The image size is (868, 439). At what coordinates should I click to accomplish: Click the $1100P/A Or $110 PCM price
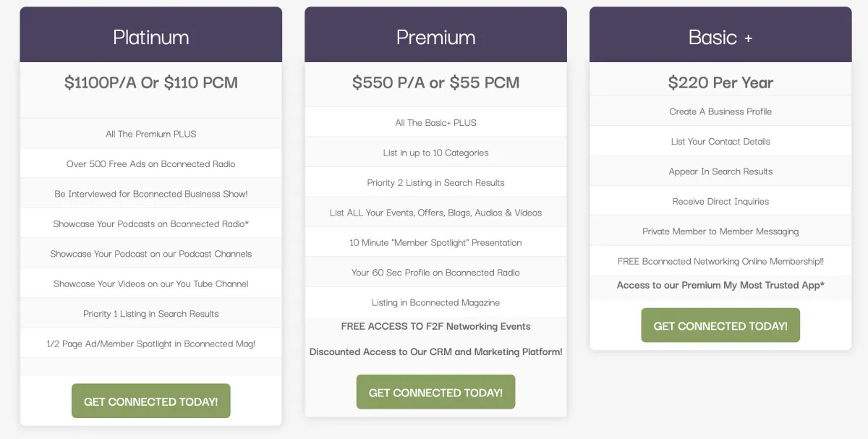pyautogui.click(x=150, y=82)
